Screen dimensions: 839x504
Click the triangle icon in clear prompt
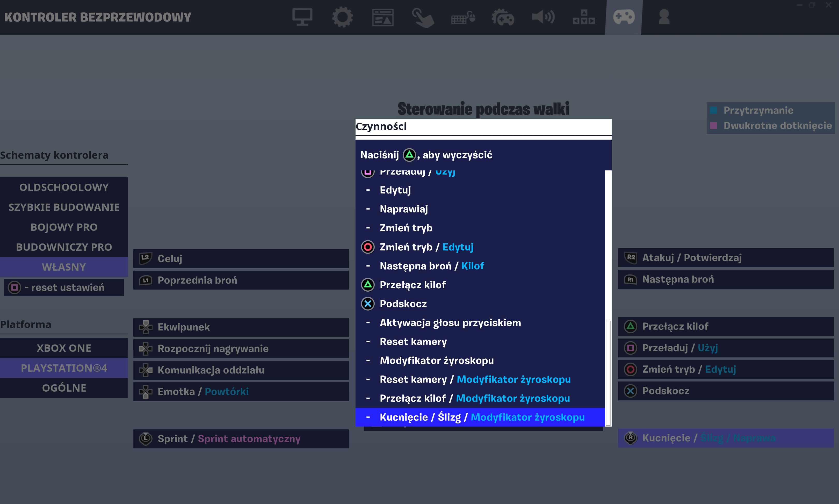pyautogui.click(x=409, y=155)
